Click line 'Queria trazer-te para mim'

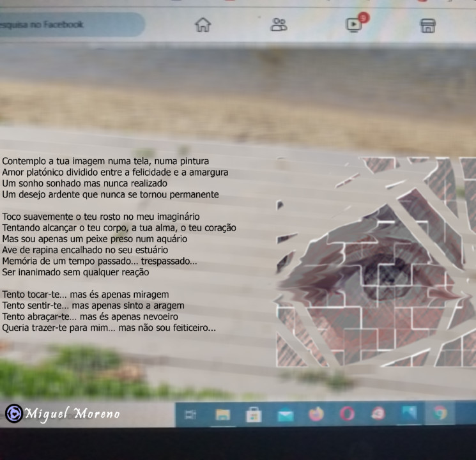(x=109, y=328)
